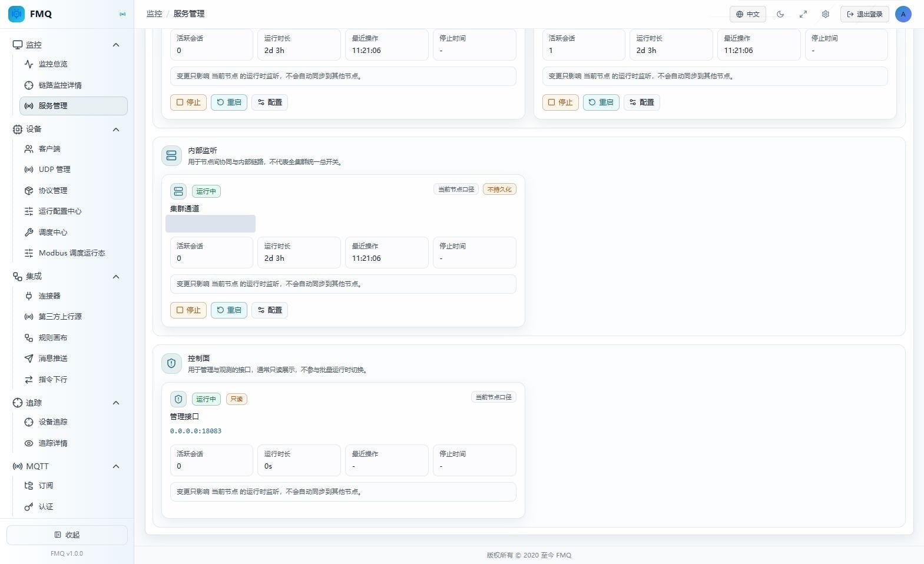Open 配置 for 集群通道
The image size is (924, 564).
click(270, 310)
